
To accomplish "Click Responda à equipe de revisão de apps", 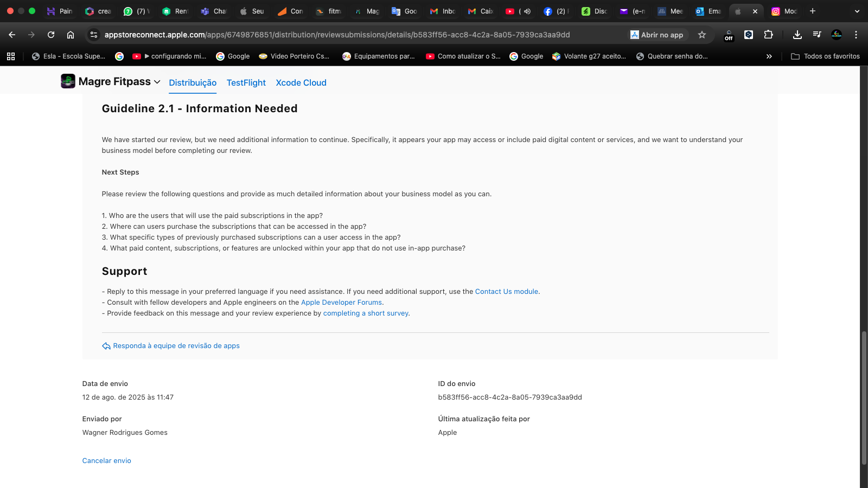I will [x=176, y=346].
